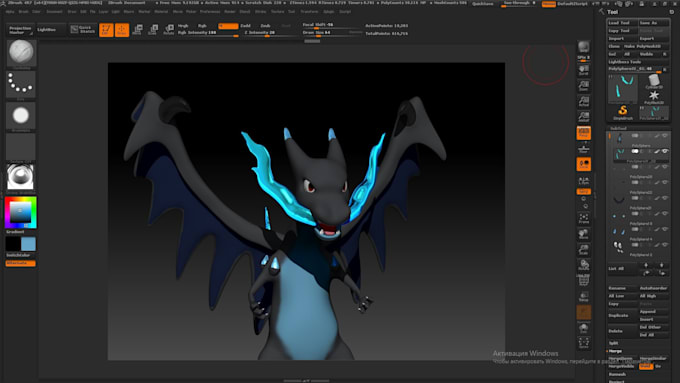Image resolution: width=680 pixels, height=383 pixels.
Task: Activate Draw mode button
Action: coord(122,30)
